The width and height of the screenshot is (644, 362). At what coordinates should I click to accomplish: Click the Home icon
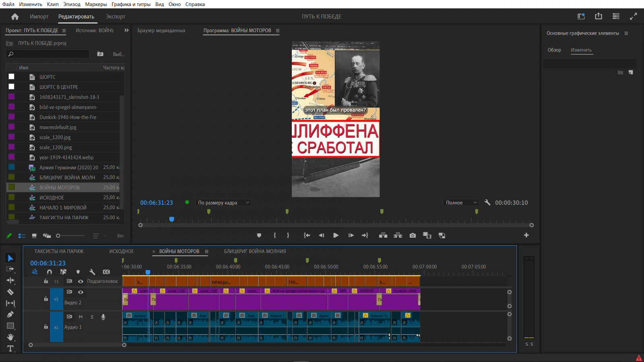coord(15,16)
